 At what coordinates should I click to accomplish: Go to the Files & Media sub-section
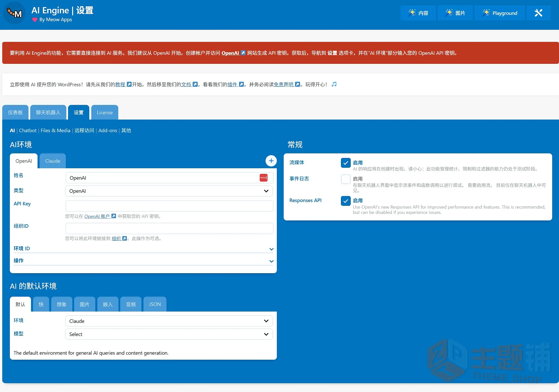pyautogui.click(x=55, y=130)
